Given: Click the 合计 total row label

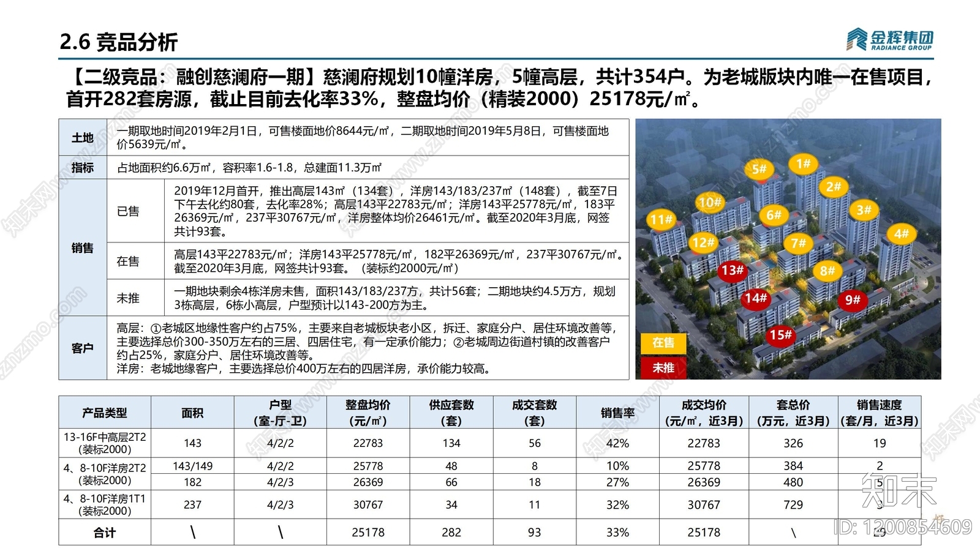Looking at the screenshot, I should (105, 533).
